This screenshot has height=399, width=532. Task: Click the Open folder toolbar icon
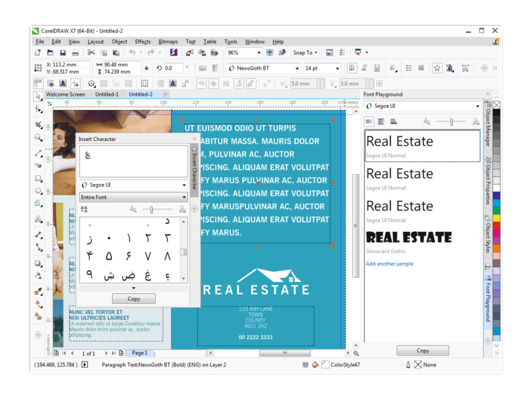click(50, 53)
